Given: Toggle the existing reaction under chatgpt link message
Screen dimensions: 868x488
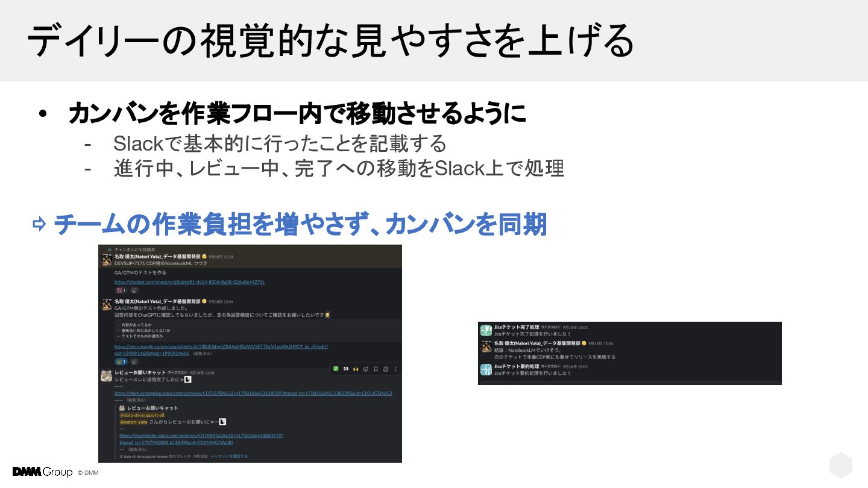Looking at the screenshot, I should coord(121,290).
